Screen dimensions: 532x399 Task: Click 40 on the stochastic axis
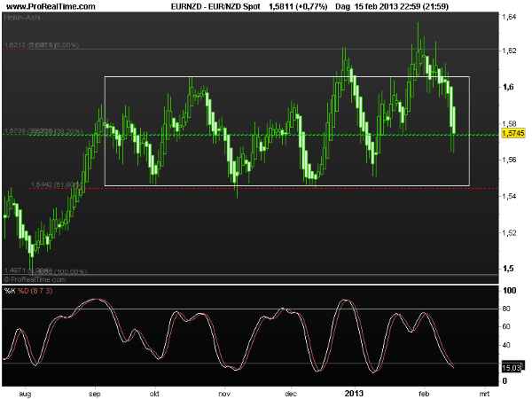point(506,345)
